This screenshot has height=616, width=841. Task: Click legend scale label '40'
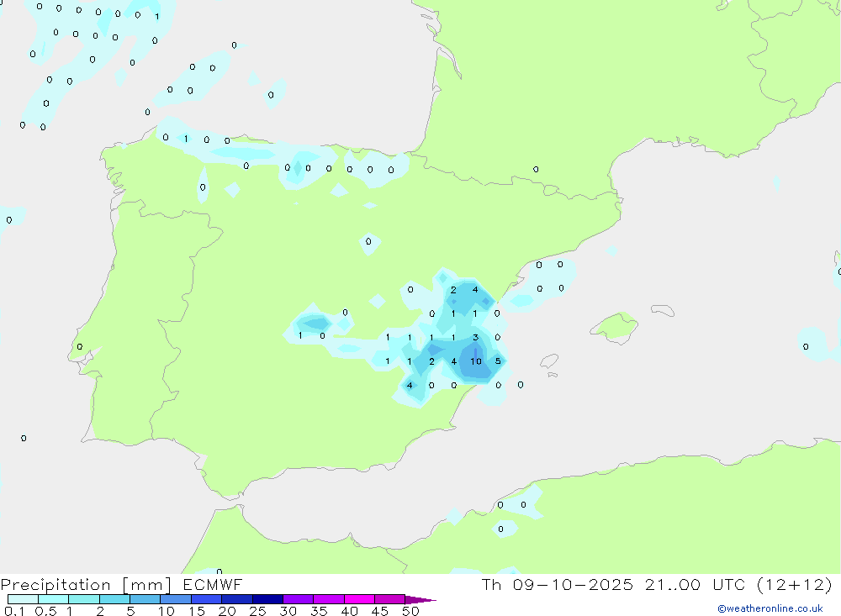point(349,611)
